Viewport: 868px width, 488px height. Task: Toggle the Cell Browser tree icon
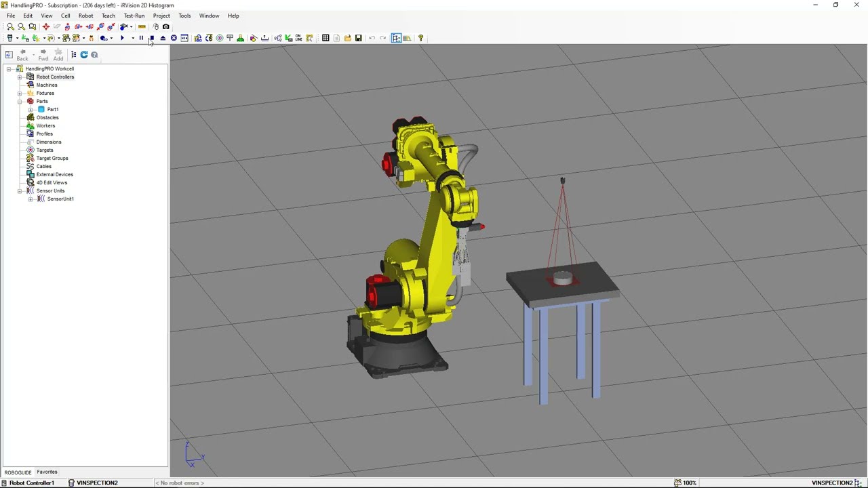pyautogui.click(x=396, y=38)
